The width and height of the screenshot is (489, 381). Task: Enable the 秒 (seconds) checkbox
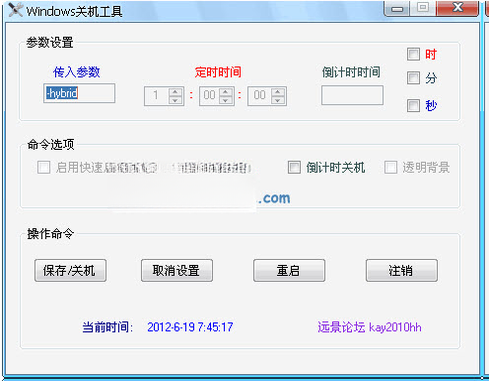(413, 105)
